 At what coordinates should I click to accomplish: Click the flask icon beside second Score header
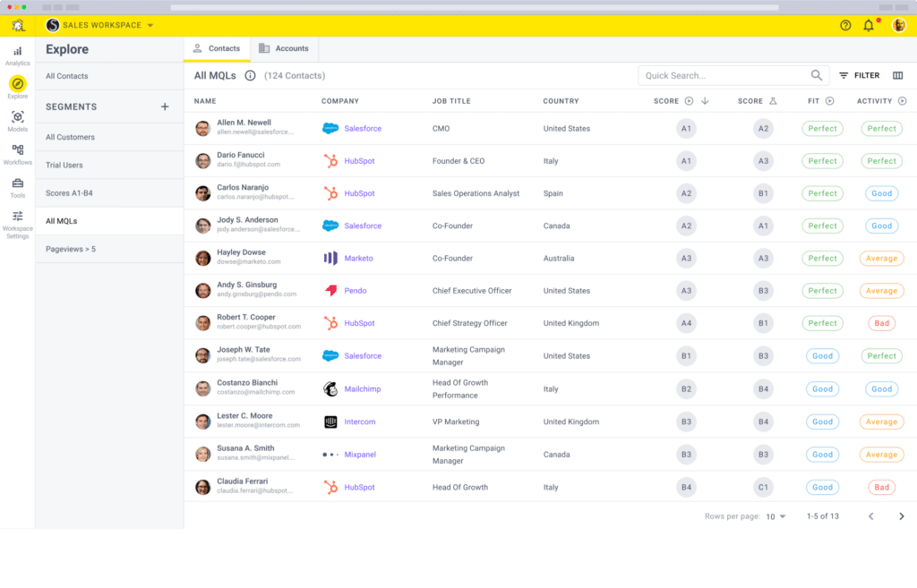tap(773, 101)
